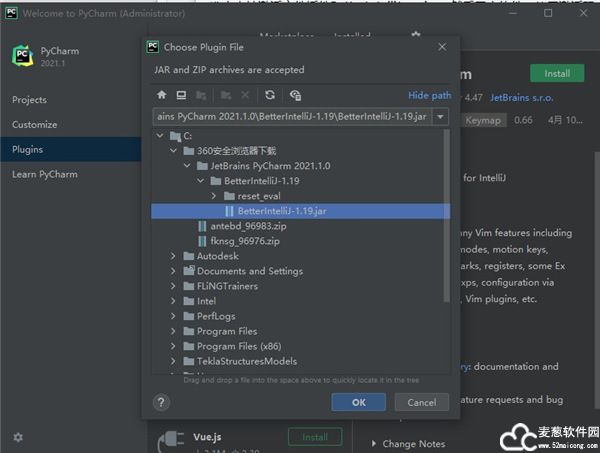Select FLiNGTrainers folder row

click(x=300, y=286)
